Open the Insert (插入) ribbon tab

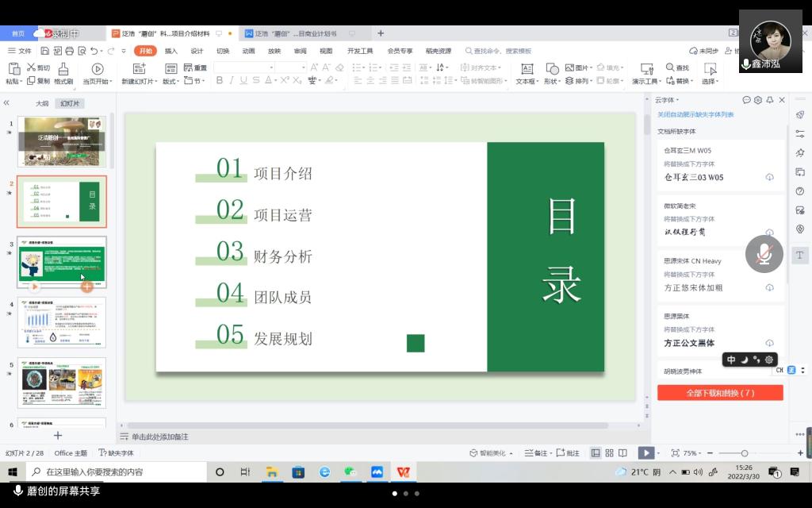pos(170,51)
